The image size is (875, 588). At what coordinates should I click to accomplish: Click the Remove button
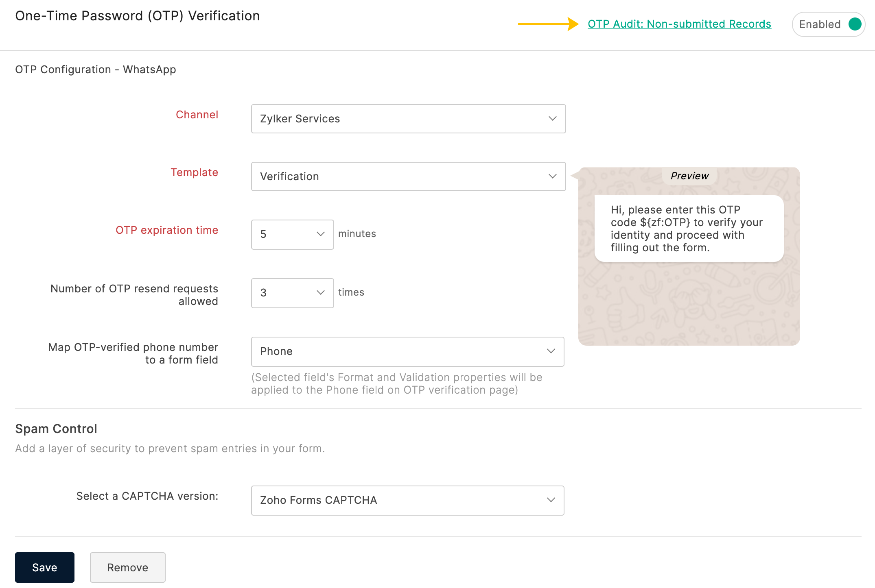pyautogui.click(x=127, y=567)
